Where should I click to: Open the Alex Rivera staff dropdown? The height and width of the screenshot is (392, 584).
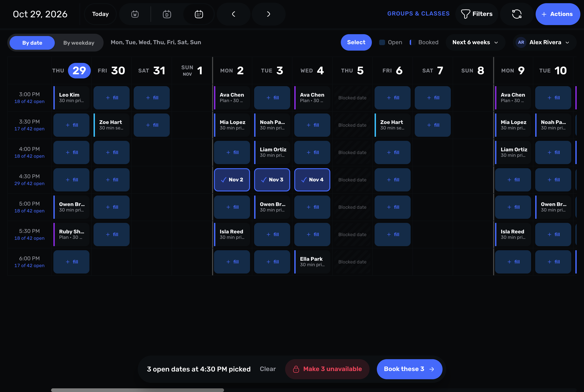pyautogui.click(x=545, y=42)
